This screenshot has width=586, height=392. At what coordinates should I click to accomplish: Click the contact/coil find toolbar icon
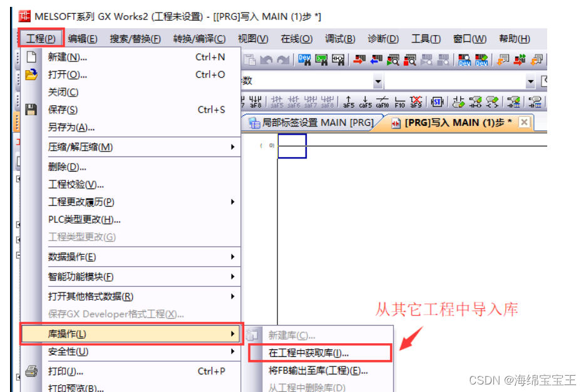click(338, 59)
